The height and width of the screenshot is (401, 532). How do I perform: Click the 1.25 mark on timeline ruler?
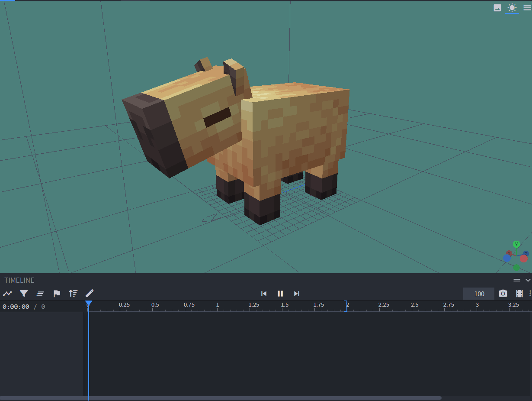pyautogui.click(x=254, y=305)
